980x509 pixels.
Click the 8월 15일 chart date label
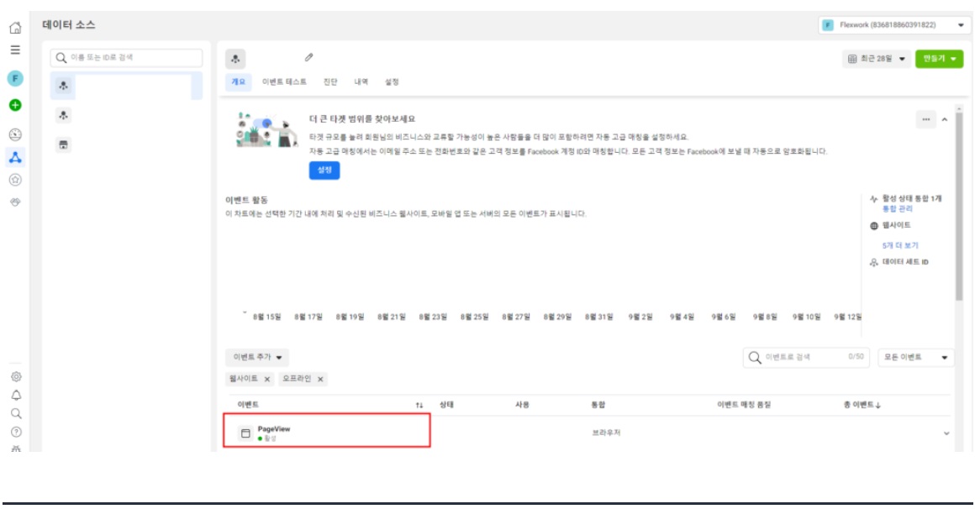click(x=267, y=317)
